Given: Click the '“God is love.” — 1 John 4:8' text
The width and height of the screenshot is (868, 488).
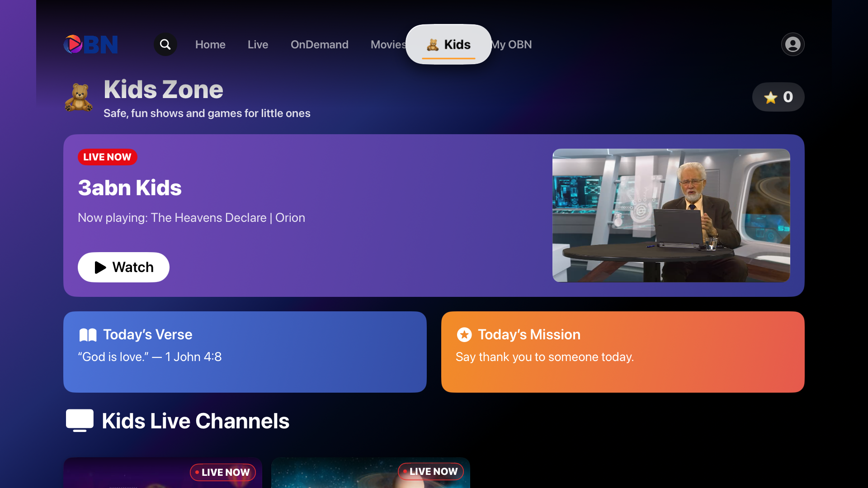Looking at the screenshot, I should 150,357.
